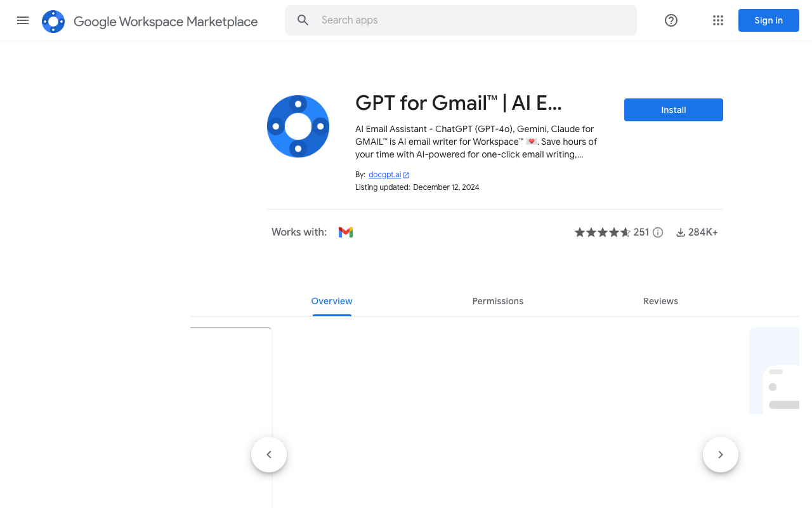Click the external link icon beside docgpt.ai
812x508 pixels.
coord(406,175)
